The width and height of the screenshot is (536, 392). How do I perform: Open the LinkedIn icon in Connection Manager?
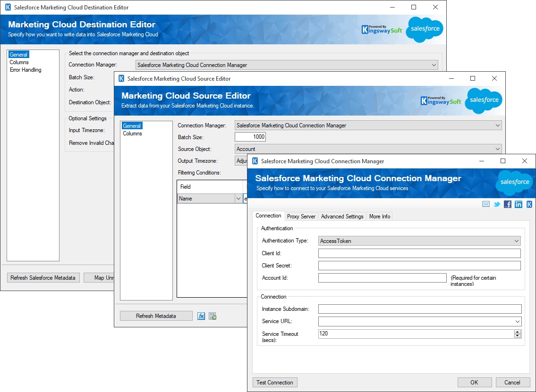519,204
